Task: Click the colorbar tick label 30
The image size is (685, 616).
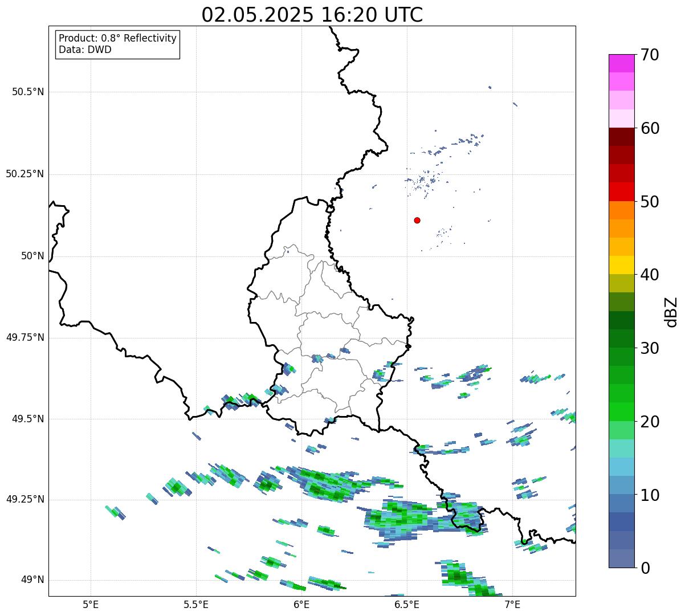Action: [650, 348]
